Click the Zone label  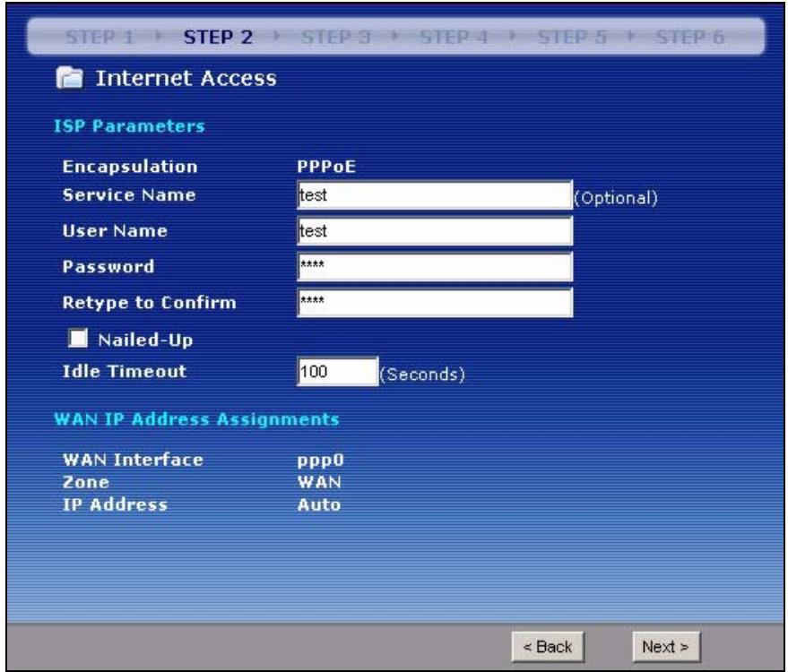click(x=85, y=482)
